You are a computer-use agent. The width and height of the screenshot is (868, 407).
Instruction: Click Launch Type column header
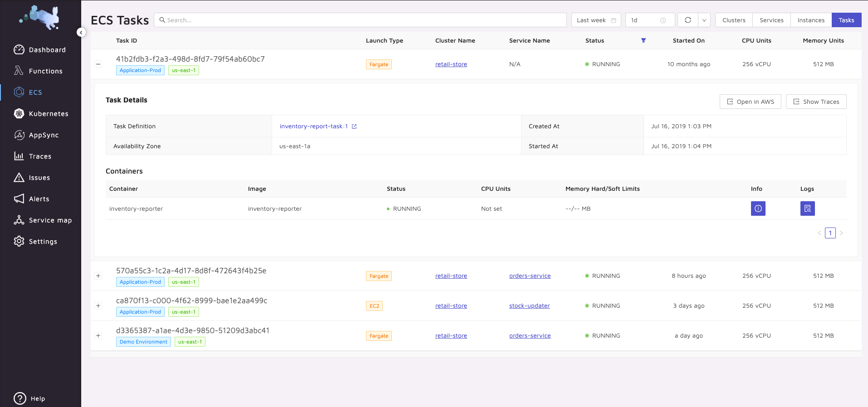tap(384, 40)
